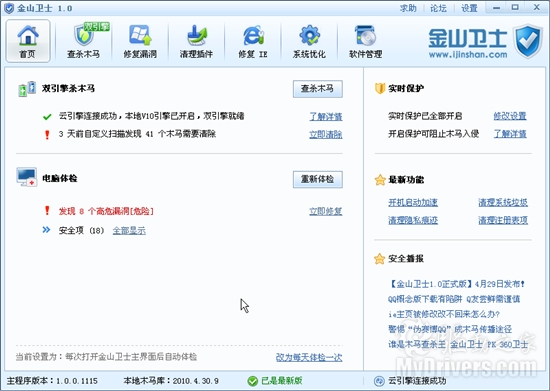Image resolution: width=550 pixels, height=391 pixels.
Task: Expand the 安全项 (18) double-arrow icon
Action: (x=46, y=230)
